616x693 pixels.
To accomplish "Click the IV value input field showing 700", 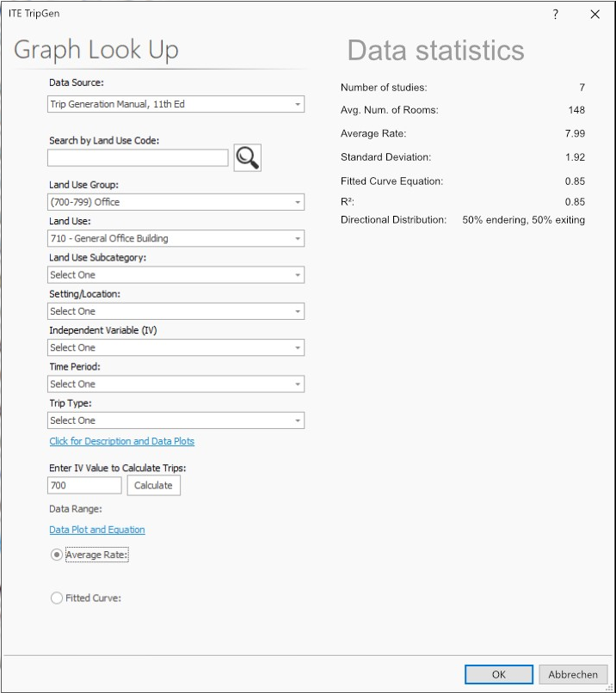I will tap(84, 486).
